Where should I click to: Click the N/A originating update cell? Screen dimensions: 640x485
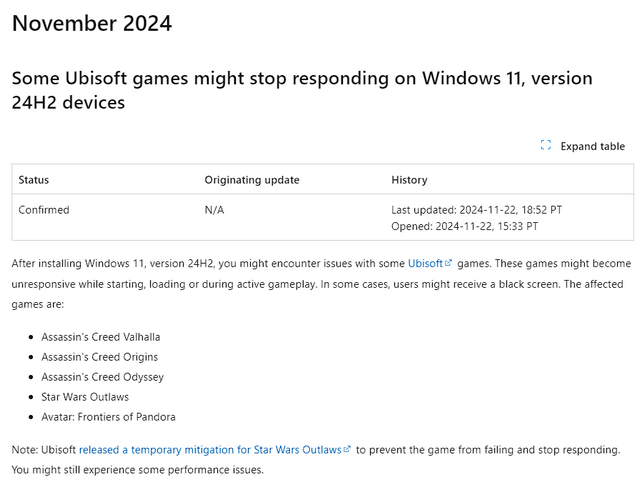click(x=214, y=210)
